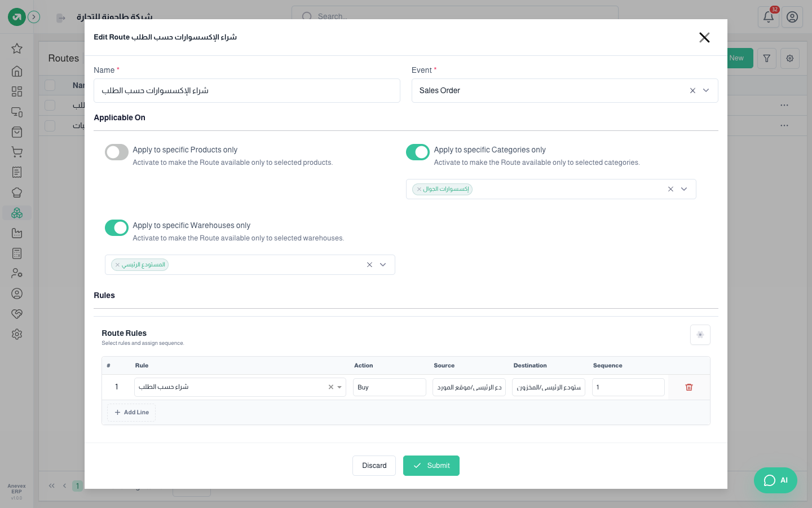812x508 pixels.
Task: Open the inventory boxes icon in sidebar
Action: coord(17,213)
